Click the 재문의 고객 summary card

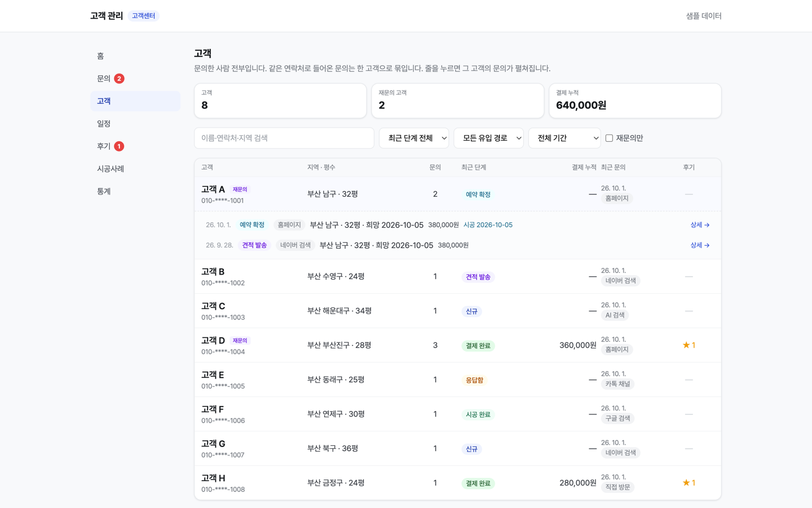(458, 100)
